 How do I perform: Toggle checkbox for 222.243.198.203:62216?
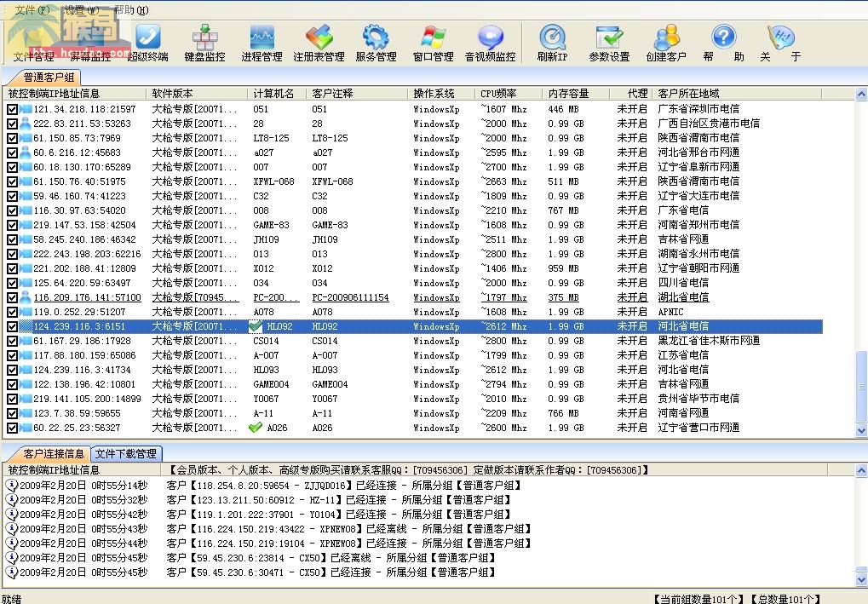pos(12,254)
